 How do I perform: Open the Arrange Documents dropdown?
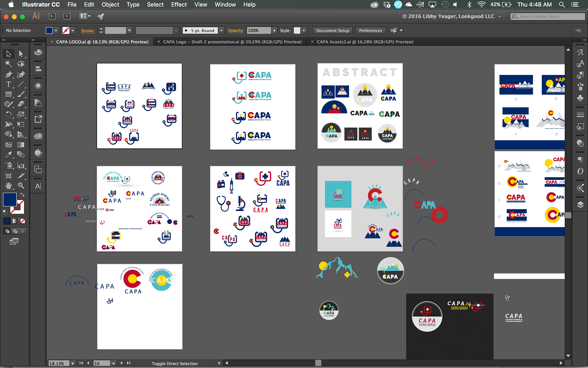(85, 16)
